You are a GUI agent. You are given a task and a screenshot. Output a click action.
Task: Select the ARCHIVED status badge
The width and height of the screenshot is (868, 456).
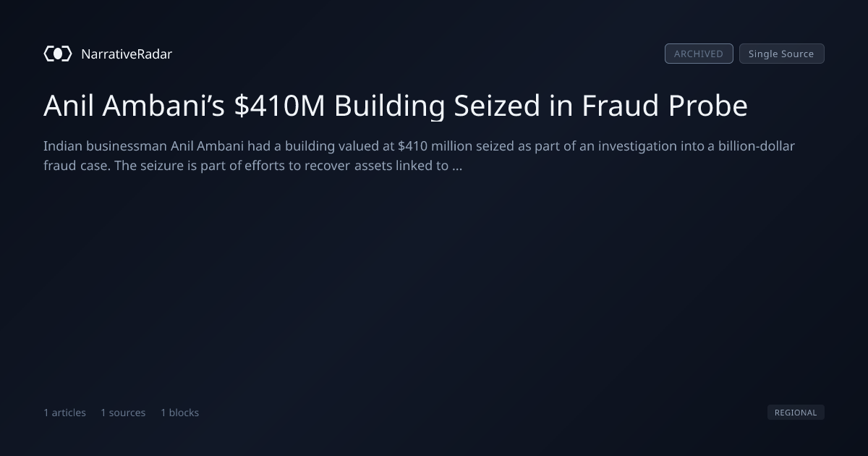pos(699,54)
